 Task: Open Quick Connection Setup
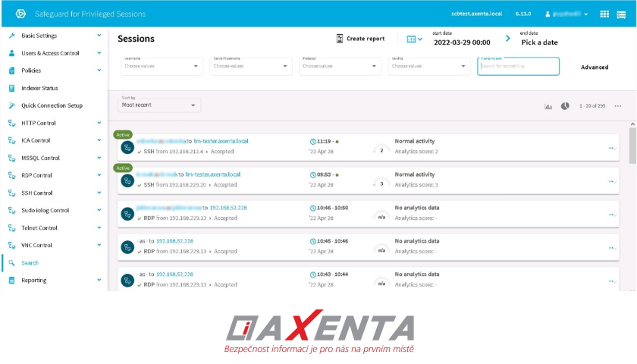52,105
